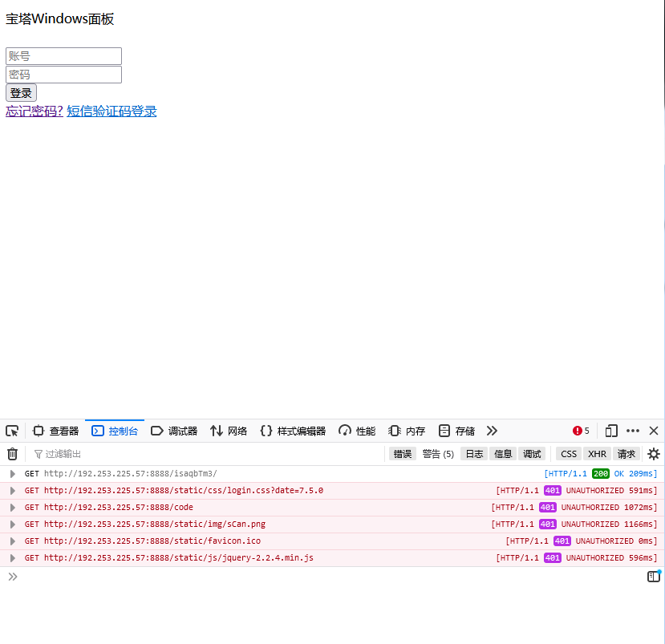Expand the /code request row
The width and height of the screenshot is (665, 644).
(x=13, y=508)
